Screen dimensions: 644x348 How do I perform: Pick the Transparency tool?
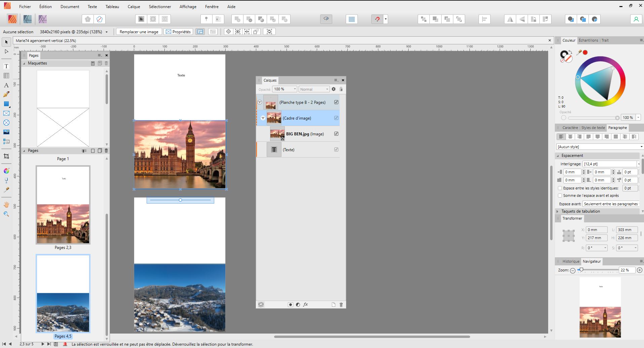6,180
